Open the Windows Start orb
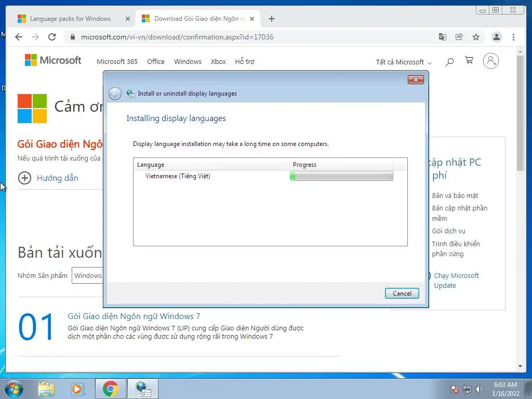 [14, 389]
